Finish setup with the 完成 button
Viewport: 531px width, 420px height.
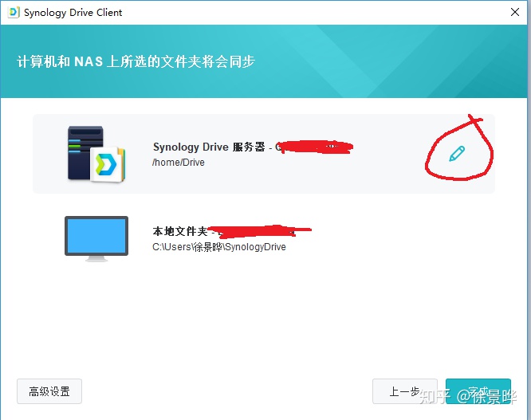pos(478,391)
